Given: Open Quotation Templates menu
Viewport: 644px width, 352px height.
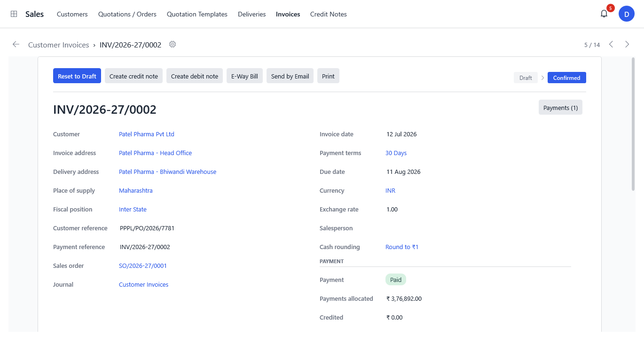Looking at the screenshot, I should [197, 14].
